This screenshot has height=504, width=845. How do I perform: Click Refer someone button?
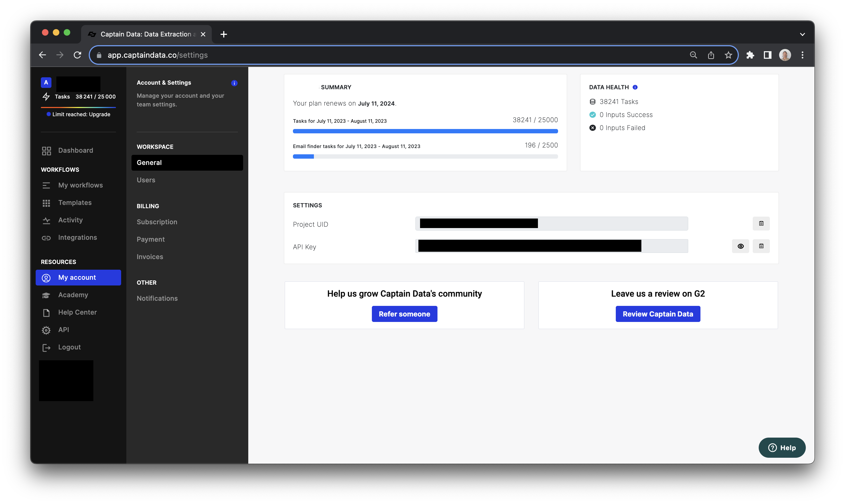point(404,314)
